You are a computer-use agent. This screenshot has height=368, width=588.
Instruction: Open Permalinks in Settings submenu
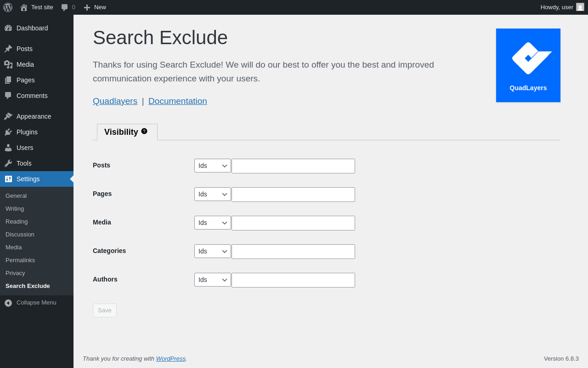[x=20, y=260]
